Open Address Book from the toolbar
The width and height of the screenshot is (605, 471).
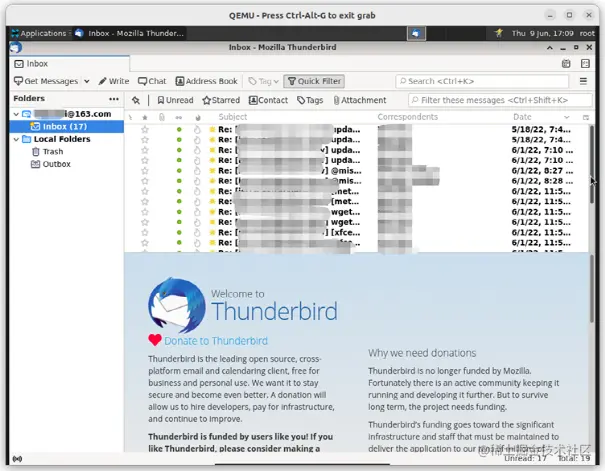(x=206, y=81)
